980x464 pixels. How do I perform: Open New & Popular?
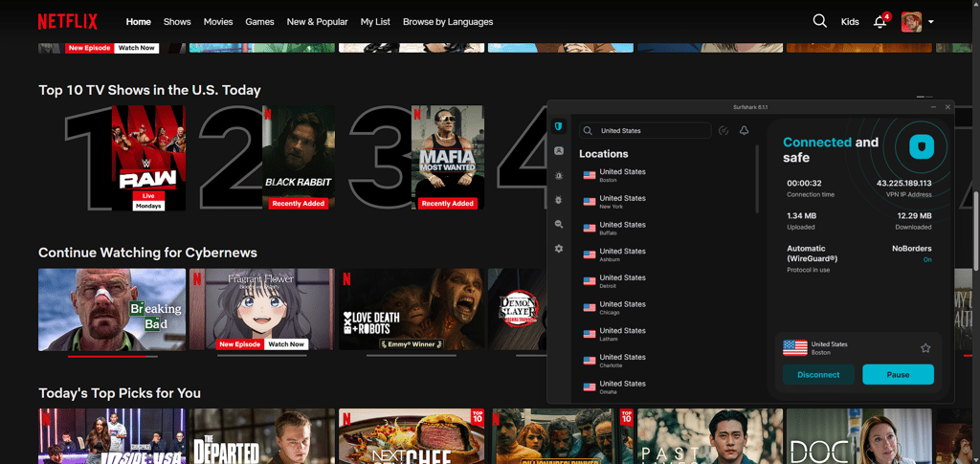(317, 22)
